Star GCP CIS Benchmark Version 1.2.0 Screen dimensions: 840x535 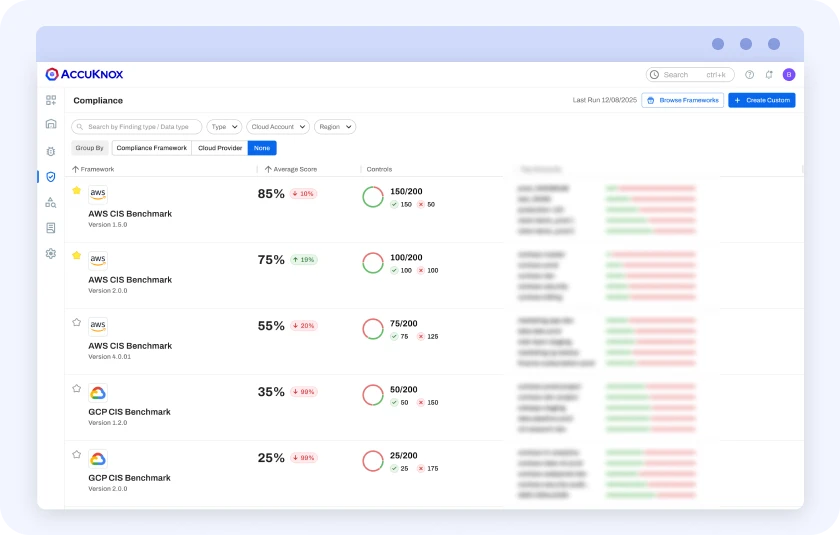(x=77, y=388)
